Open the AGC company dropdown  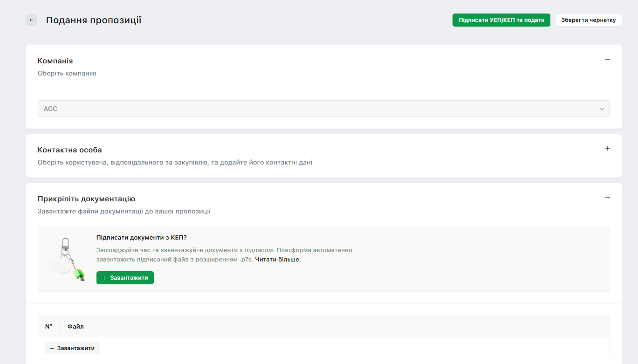coord(323,109)
